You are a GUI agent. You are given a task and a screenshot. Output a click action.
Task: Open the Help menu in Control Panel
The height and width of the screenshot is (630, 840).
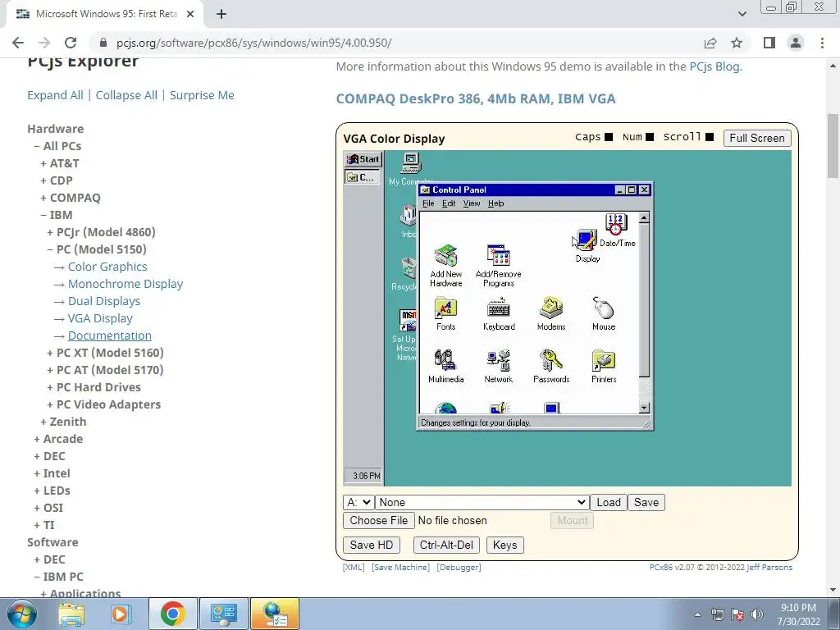pyautogui.click(x=495, y=203)
